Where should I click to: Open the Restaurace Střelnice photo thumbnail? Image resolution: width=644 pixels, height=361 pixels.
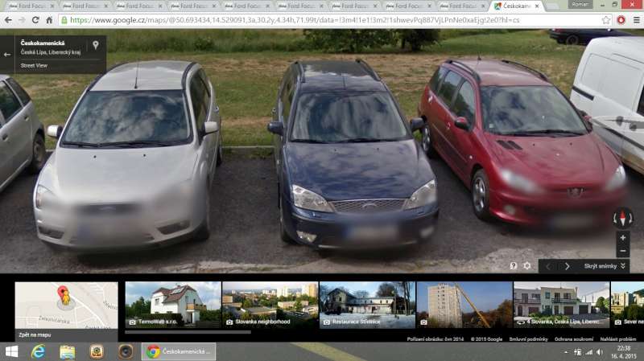(x=367, y=304)
